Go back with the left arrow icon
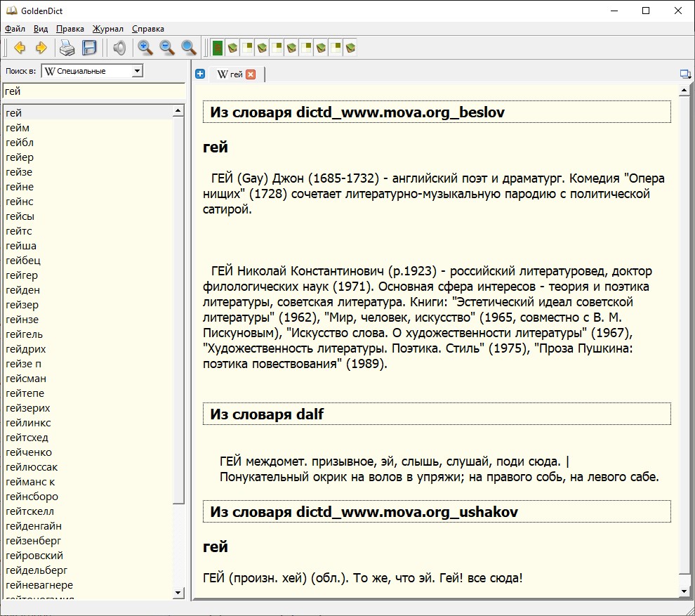 point(20,48)
